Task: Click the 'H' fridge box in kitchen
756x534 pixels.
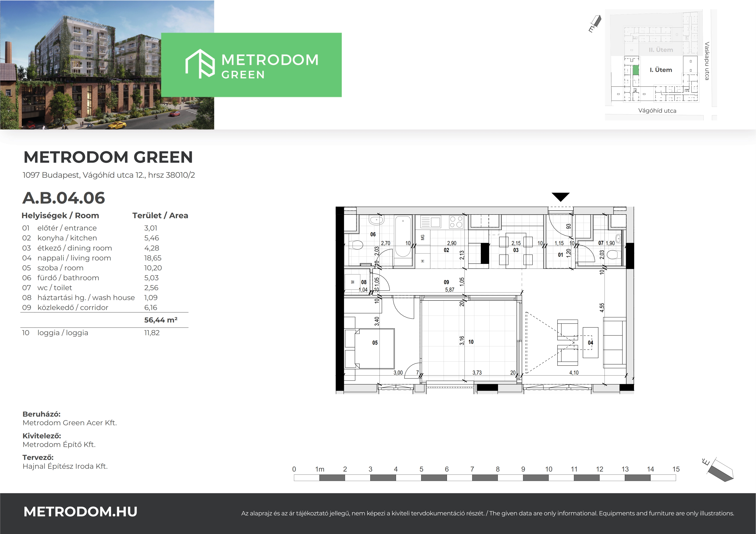Action: pos(422,261)
